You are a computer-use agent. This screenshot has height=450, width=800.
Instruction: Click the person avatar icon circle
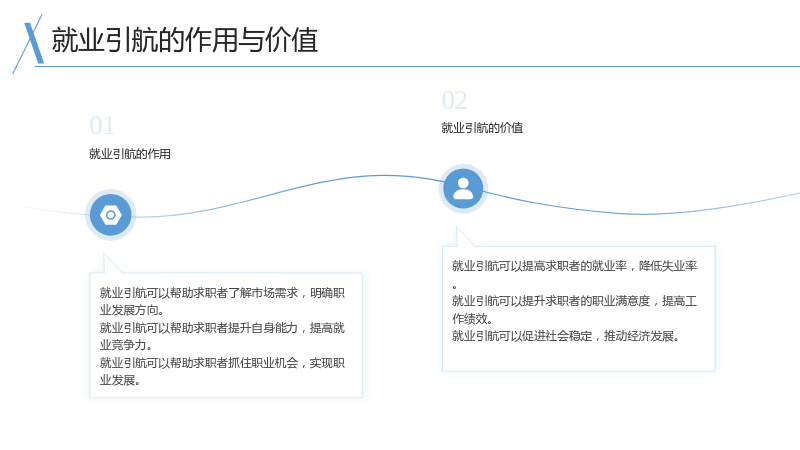click(x=463, y=189)
